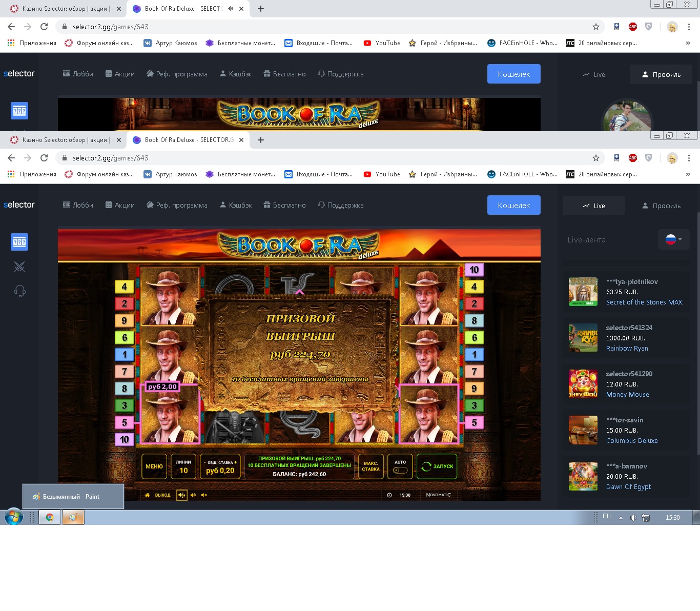Image resolution: width=700 pixels, height=611 pixels.
Task: Click the clock icon beside the game time 15:30
Action: [x=389, y=495]
